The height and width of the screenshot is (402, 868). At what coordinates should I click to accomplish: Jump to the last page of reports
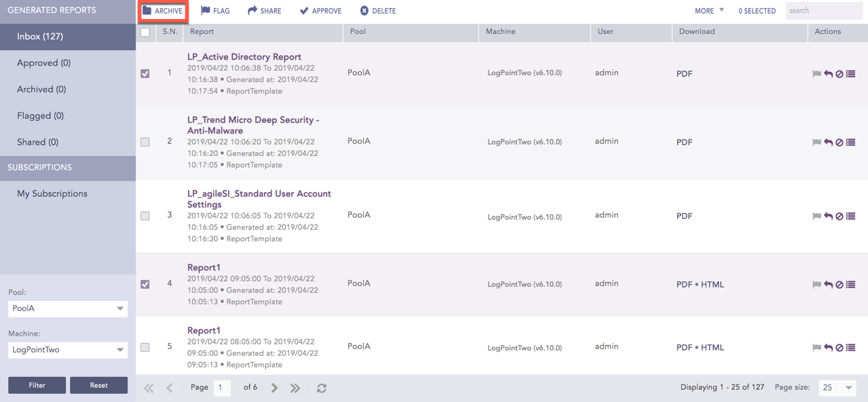(295, 388)
